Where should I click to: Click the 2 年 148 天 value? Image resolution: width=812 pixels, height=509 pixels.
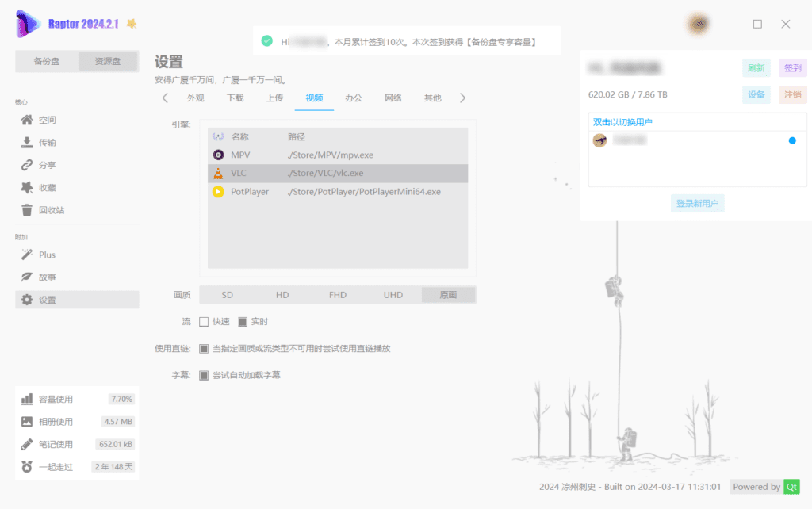tap(113, 467)
